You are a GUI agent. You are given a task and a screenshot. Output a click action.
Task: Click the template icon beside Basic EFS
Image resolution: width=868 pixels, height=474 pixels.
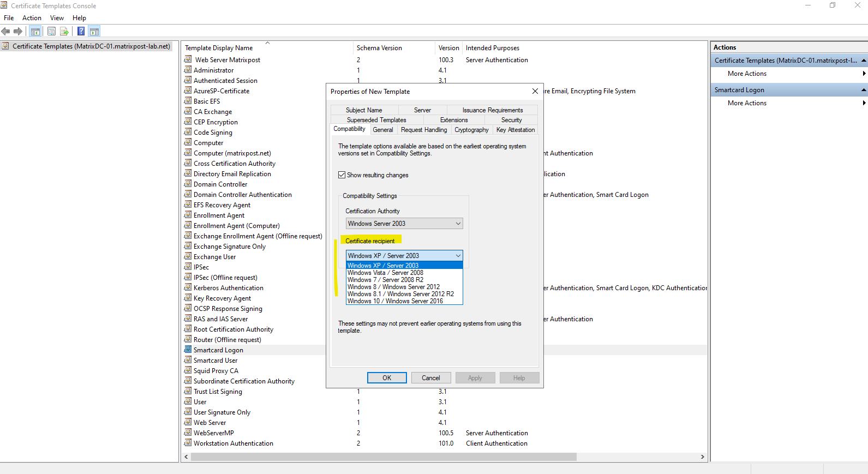point(188,101)
